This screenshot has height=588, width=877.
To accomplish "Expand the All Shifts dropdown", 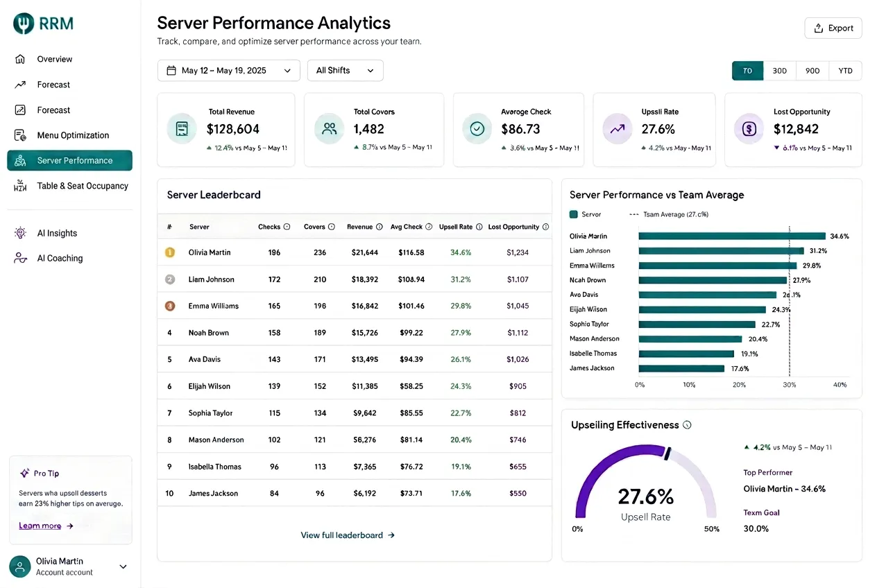I will coord(345,71).
